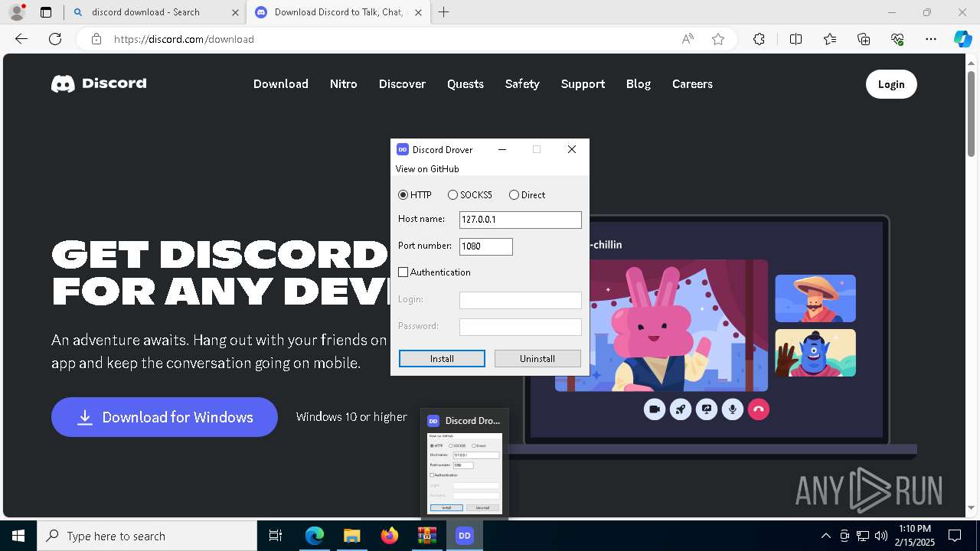Open Browser essentials heart icon
Viewport: 980px width, 551px height.
[x=897, y=39]
